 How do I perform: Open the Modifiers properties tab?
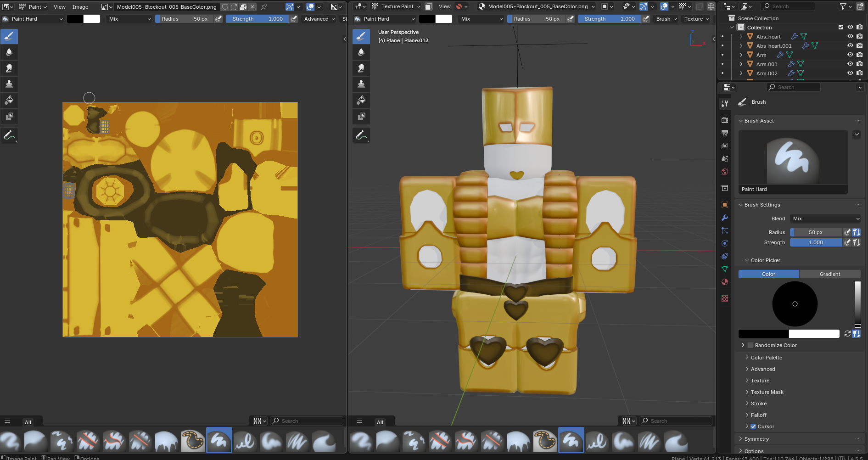click(x=725, y=218)
